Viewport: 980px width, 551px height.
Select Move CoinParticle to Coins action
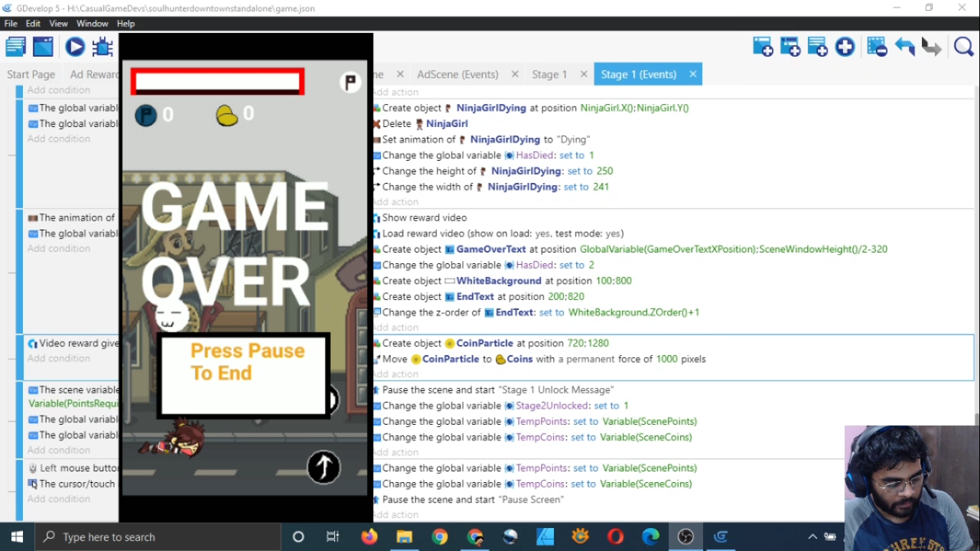[539, 359]
